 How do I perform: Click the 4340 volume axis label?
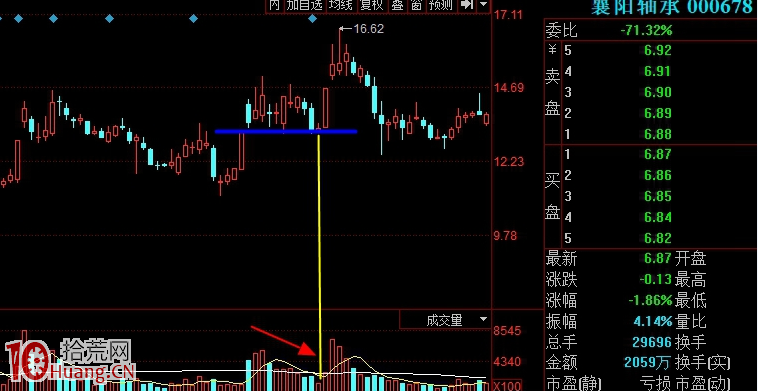tap(508, 362)
